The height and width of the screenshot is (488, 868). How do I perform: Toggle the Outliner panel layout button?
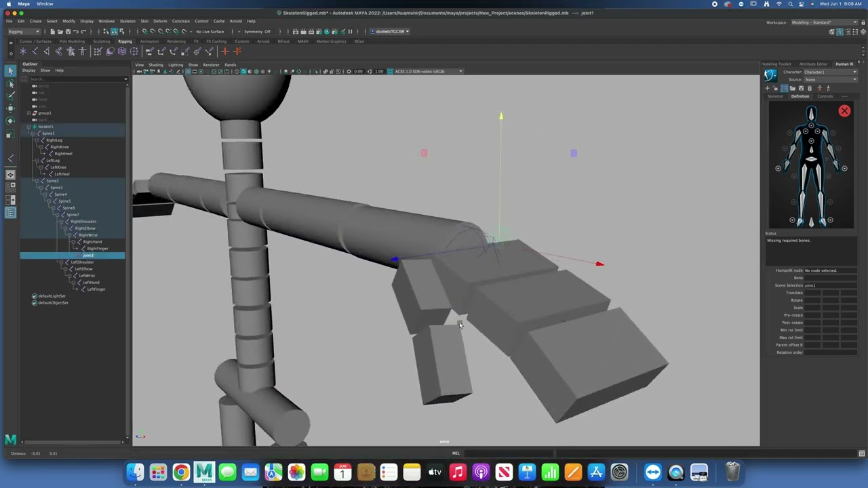[10, 212]
